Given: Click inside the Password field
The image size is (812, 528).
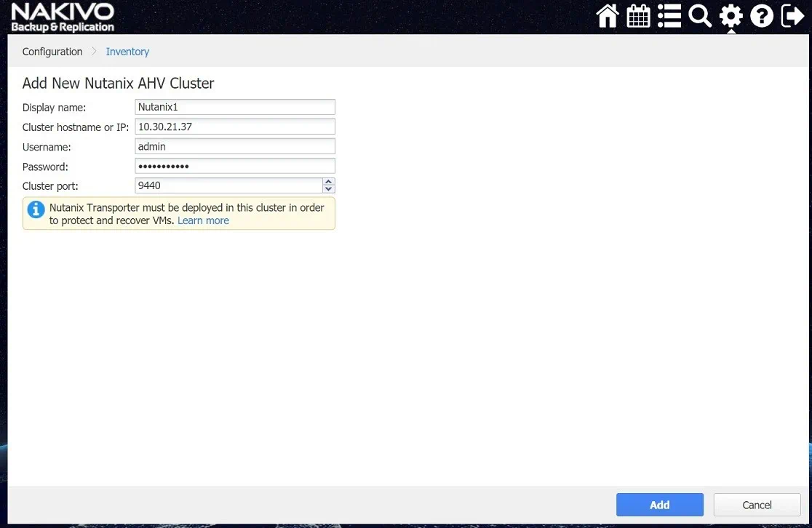Looking at the screenshot, I should point(235,166).
